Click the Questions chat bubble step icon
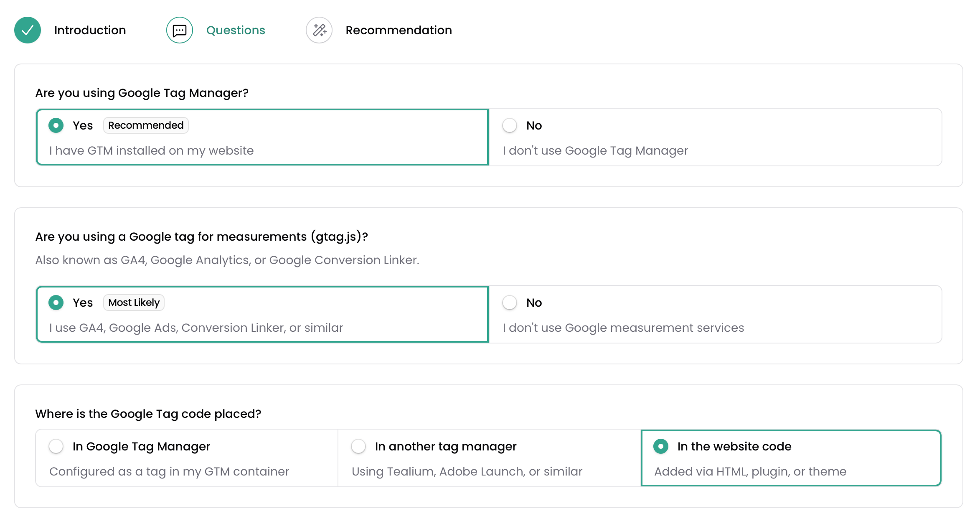This screenshot has height=524, width=980. click(x=180, y=30)
